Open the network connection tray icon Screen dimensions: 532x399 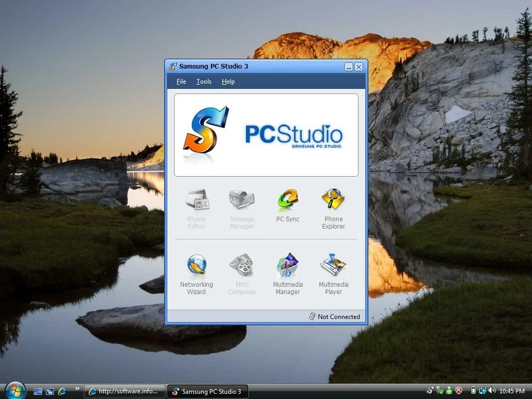coord(482,391)
